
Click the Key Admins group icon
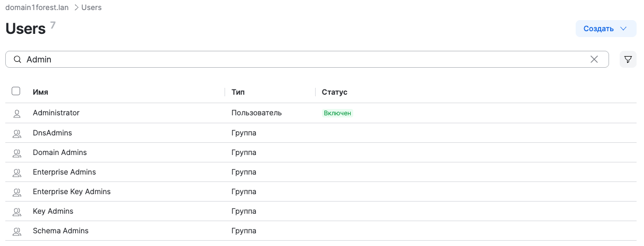click(x=16, y=212)
